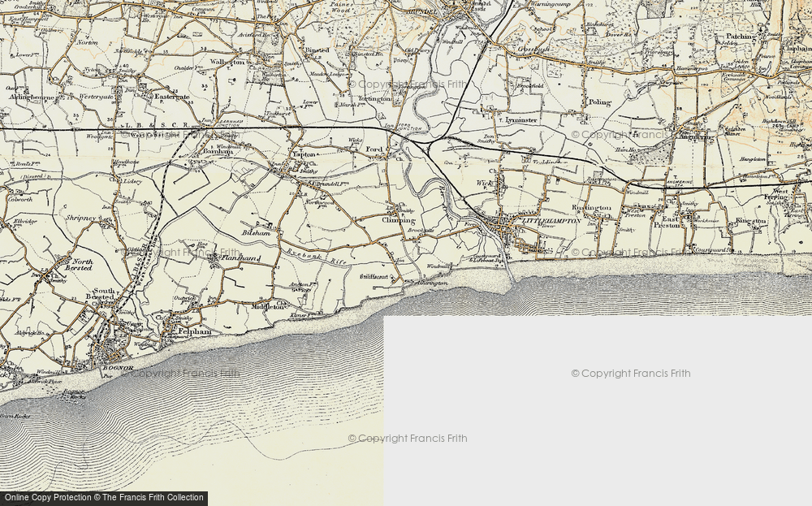
Task: Click the Bognor town label
Action: 118,368
